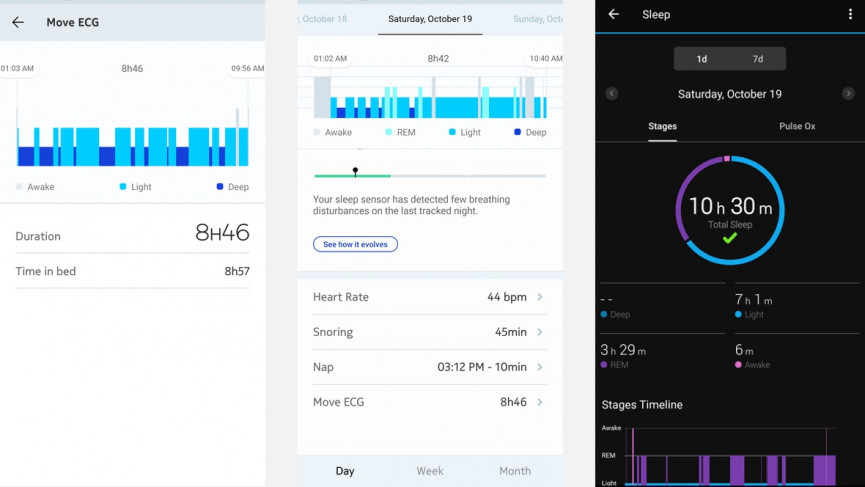The height and width of the screenshot is (487, 865).
Task: Click the breathing disturbances slider marker
Action: point(355,172)
